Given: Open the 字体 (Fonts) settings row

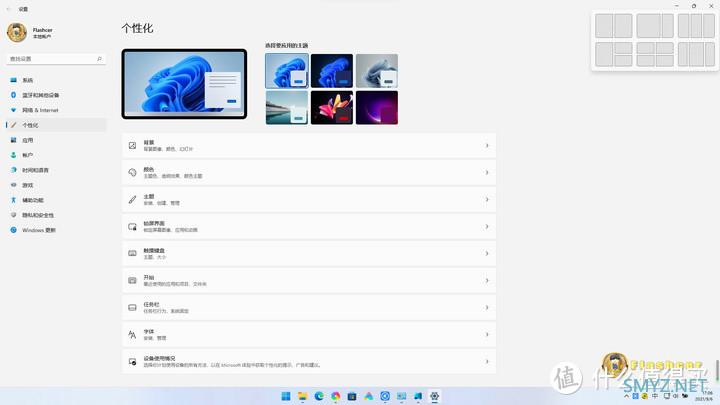Looking at the screenshot, I should click(x=308, y=334).
